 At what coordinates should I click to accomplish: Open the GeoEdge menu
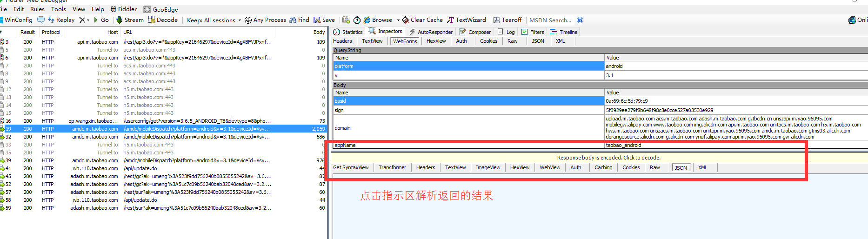pos(161,9)
